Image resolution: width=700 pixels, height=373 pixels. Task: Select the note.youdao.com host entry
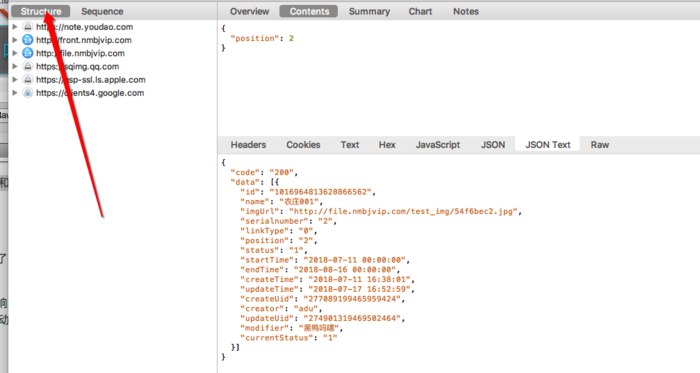click(84, 27)
